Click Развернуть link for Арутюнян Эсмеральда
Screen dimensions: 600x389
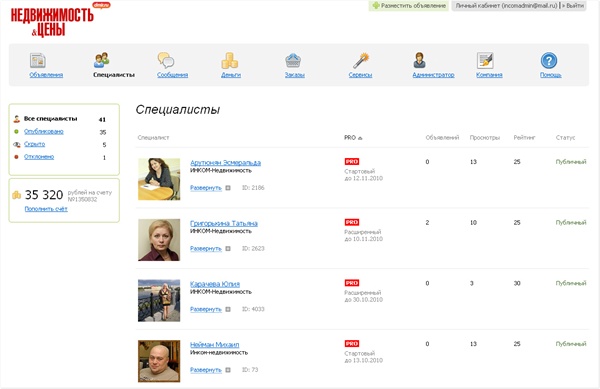[206, 188]
